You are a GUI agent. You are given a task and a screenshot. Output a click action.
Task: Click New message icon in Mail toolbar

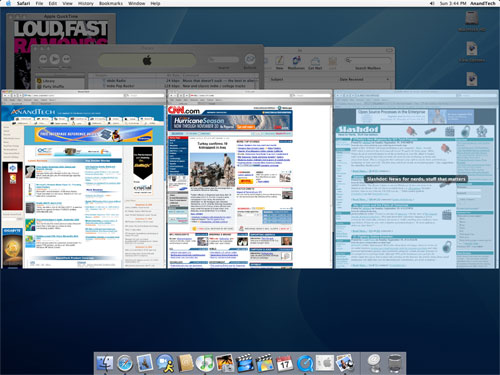coord(280,62)
